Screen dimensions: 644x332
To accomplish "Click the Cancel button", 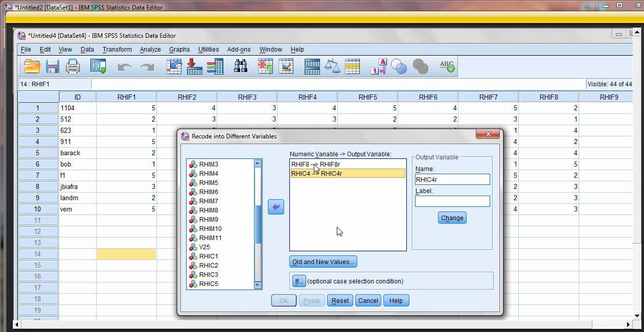I will pyautogui.click(x=368, y=301).
